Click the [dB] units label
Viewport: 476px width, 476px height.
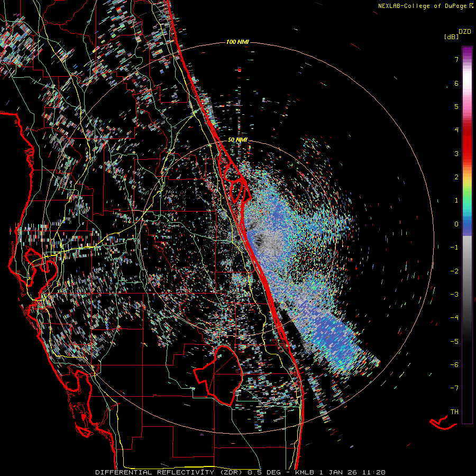click(x=451, y=36)
